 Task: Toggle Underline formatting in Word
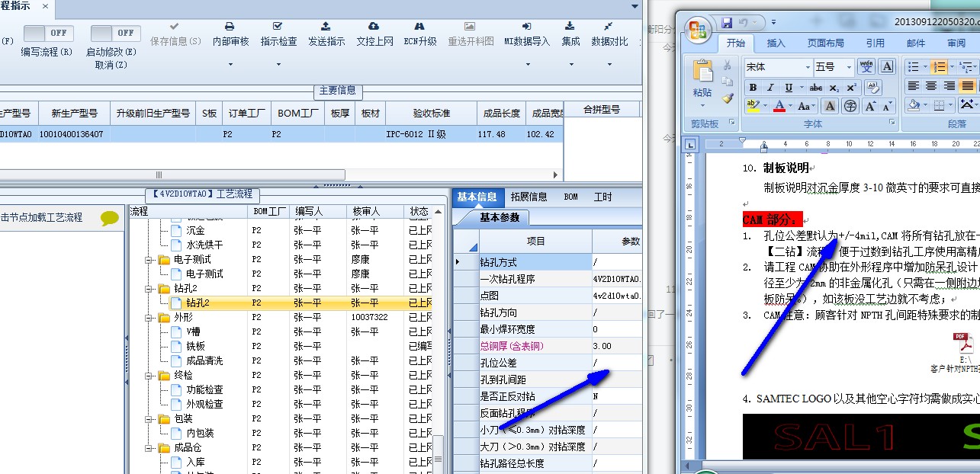click(x=789, y=88)
